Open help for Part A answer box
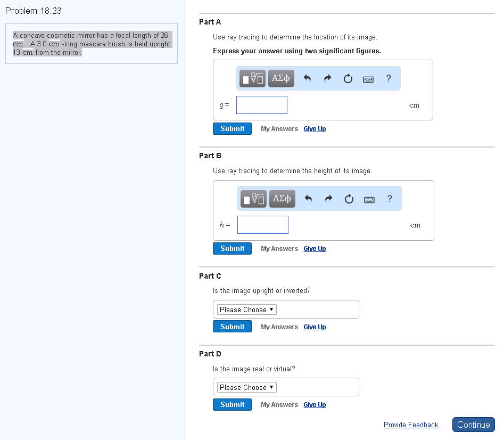The height and width of the screenshot is (440, 504). pos(389,79)
